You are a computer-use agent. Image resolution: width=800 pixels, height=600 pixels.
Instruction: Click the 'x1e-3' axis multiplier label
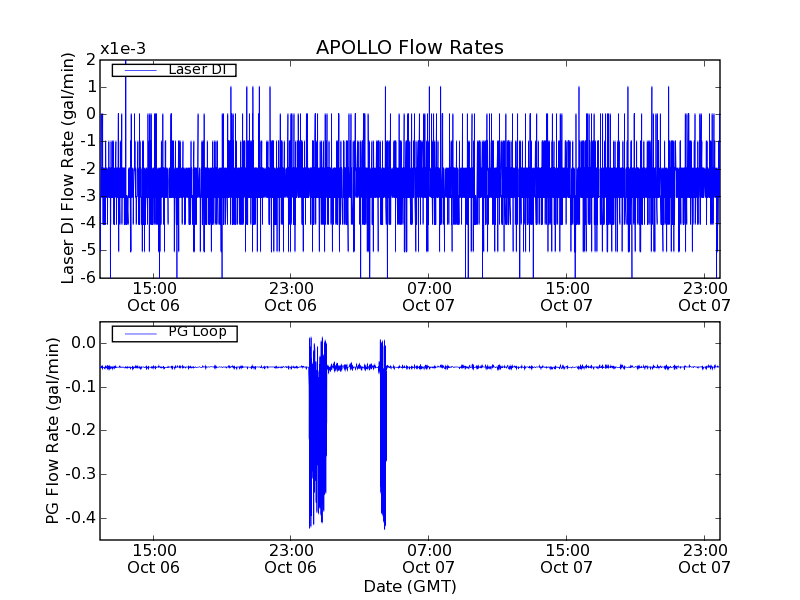(122, 49)
